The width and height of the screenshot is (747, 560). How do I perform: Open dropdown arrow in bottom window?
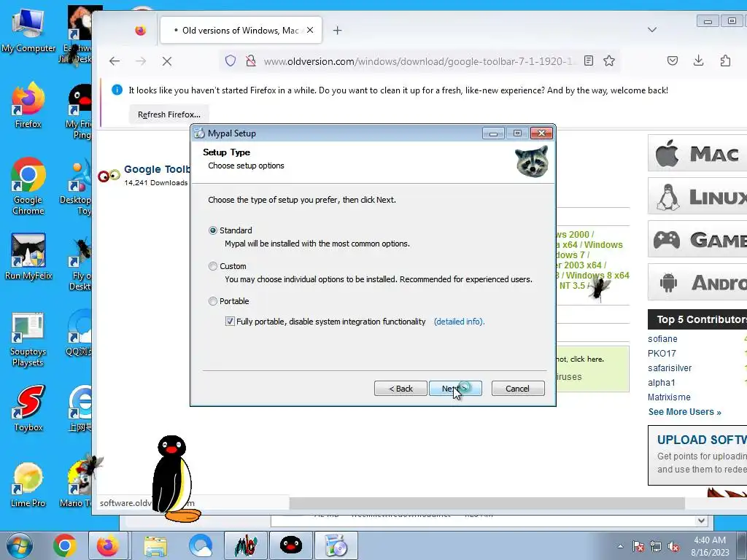701,521
